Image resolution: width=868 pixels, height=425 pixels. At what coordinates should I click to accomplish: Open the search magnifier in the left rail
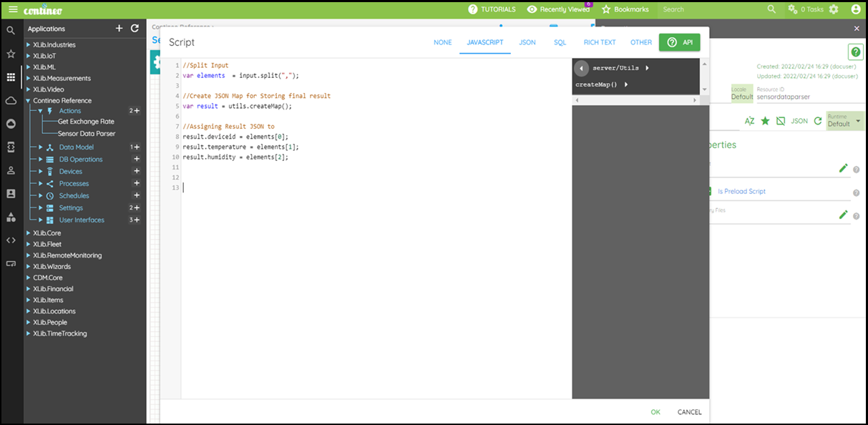(x=10, y=30)
